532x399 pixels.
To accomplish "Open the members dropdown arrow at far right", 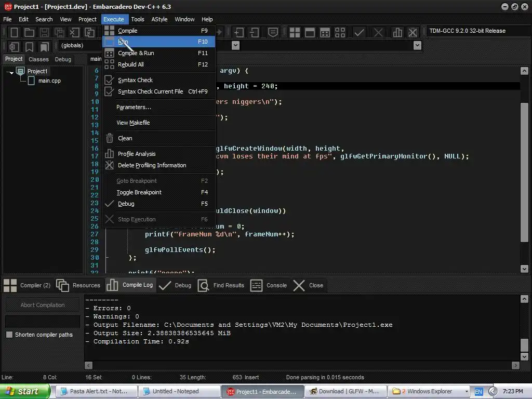I will click(418, 46).
